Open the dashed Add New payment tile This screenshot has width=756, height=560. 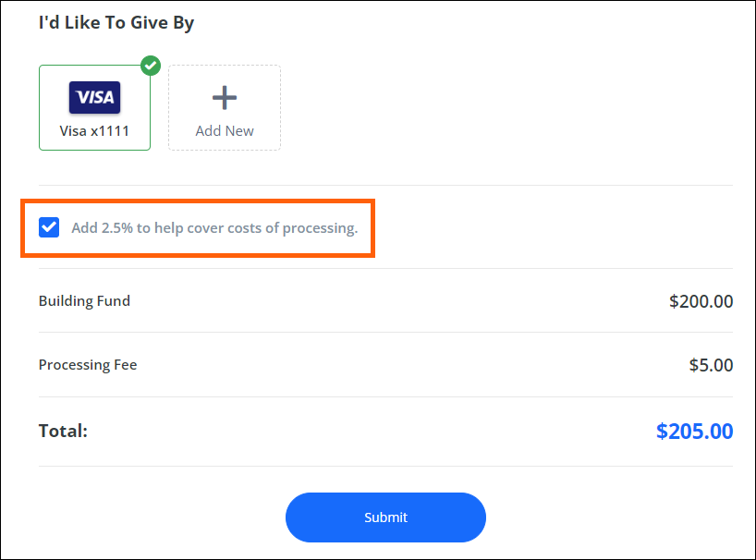(225, 107)
